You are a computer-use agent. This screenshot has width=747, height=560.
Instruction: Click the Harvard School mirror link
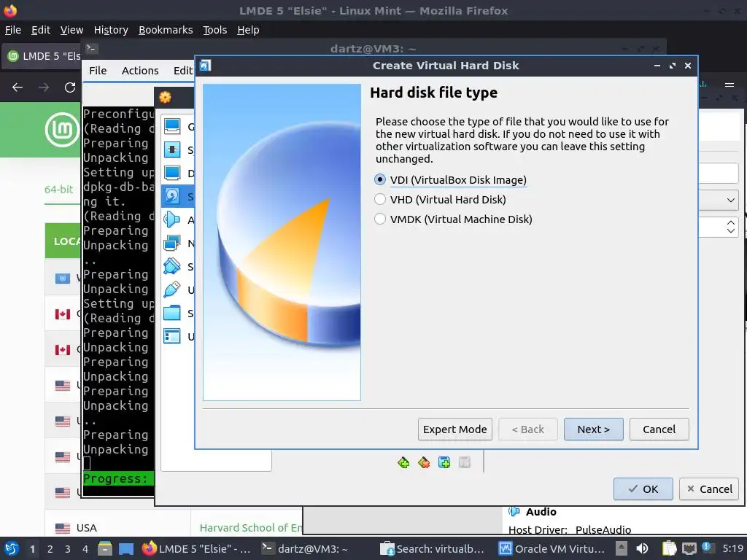click(x=251, y=528)
